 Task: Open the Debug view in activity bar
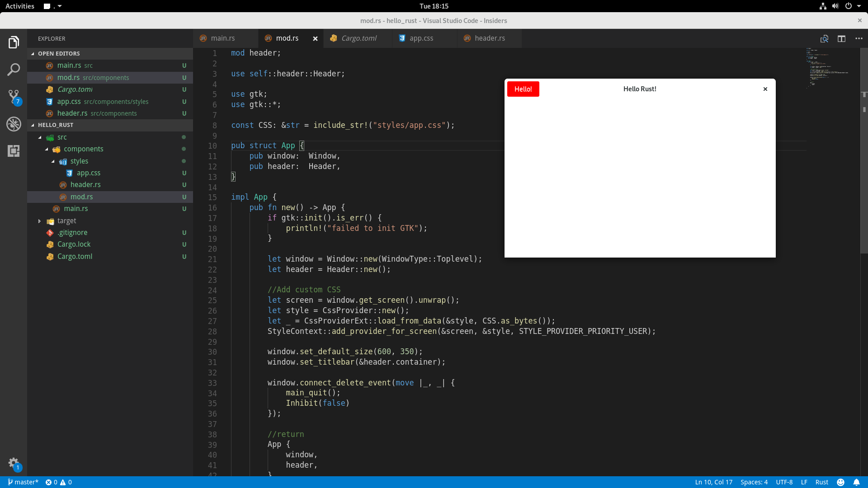[x=14, y=124]
